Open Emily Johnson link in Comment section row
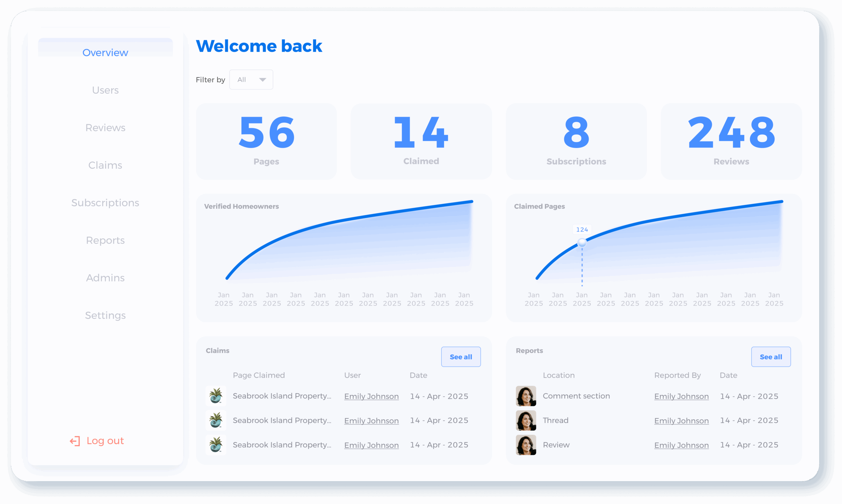This screenshot has height=504, width=842. tap(681, 396)
